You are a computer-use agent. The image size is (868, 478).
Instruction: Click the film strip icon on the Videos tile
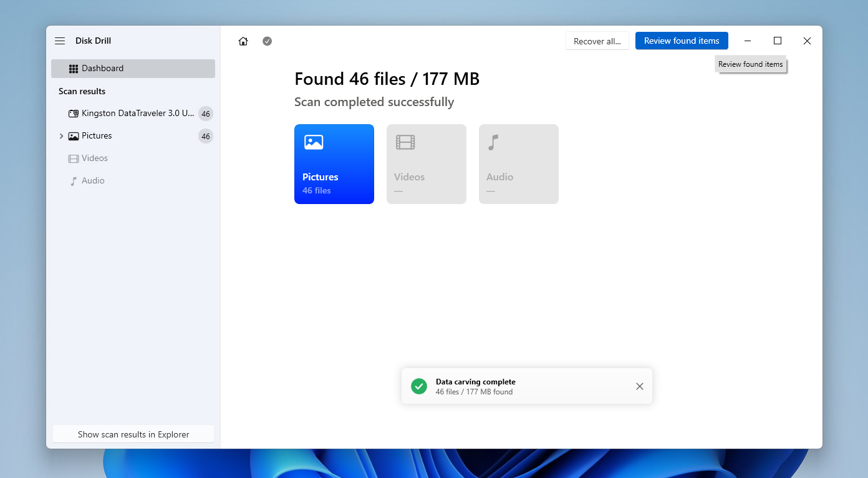pos(405,142)
